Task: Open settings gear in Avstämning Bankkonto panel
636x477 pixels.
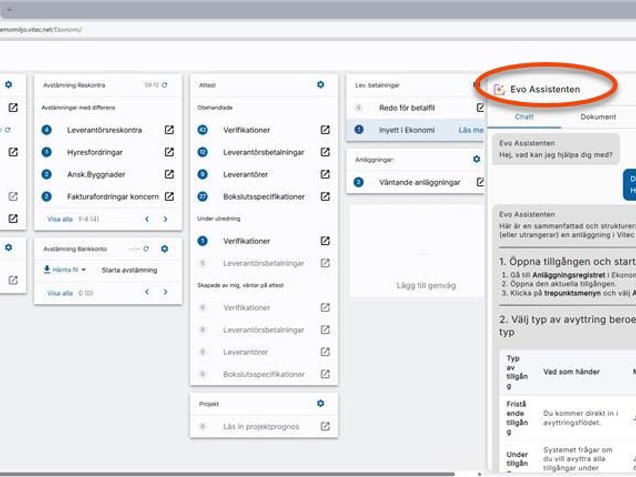Action: 164,248
